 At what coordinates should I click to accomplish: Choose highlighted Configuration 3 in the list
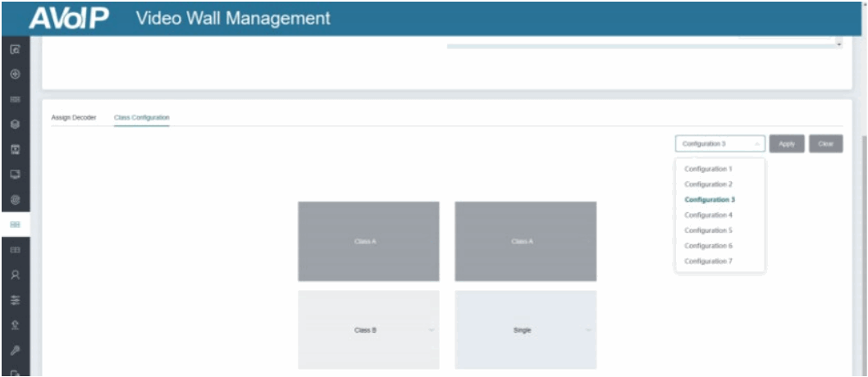coord(709,199)
